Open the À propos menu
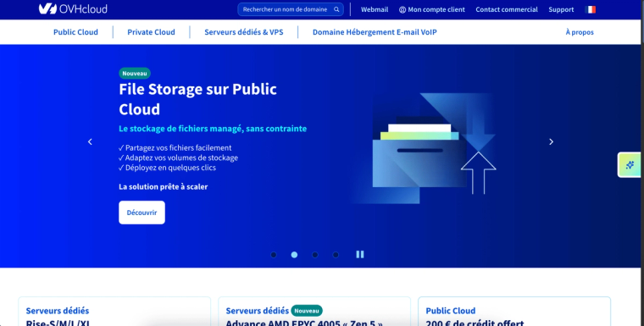Viewport: 644px width, 326px height. point(580,32)
